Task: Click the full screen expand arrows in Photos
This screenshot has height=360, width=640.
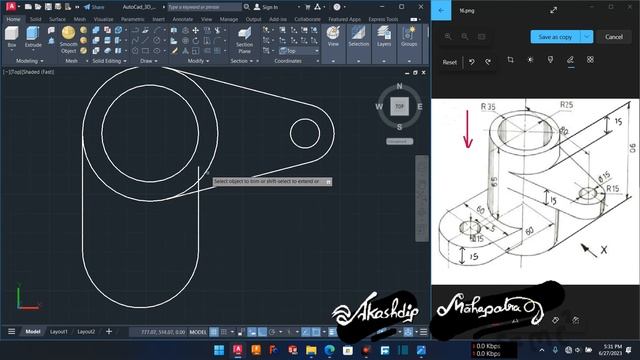Action: [553, 10]
